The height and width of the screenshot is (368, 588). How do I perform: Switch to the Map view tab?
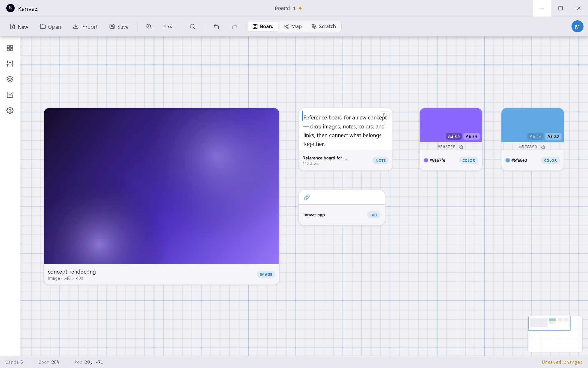click(x=293, y=26)
